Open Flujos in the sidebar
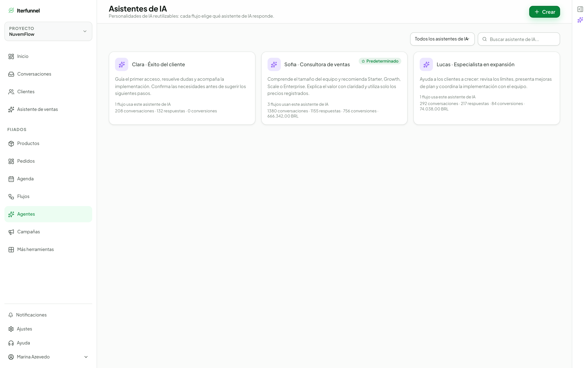Screen dimensions: 588x368 point(48,196)
